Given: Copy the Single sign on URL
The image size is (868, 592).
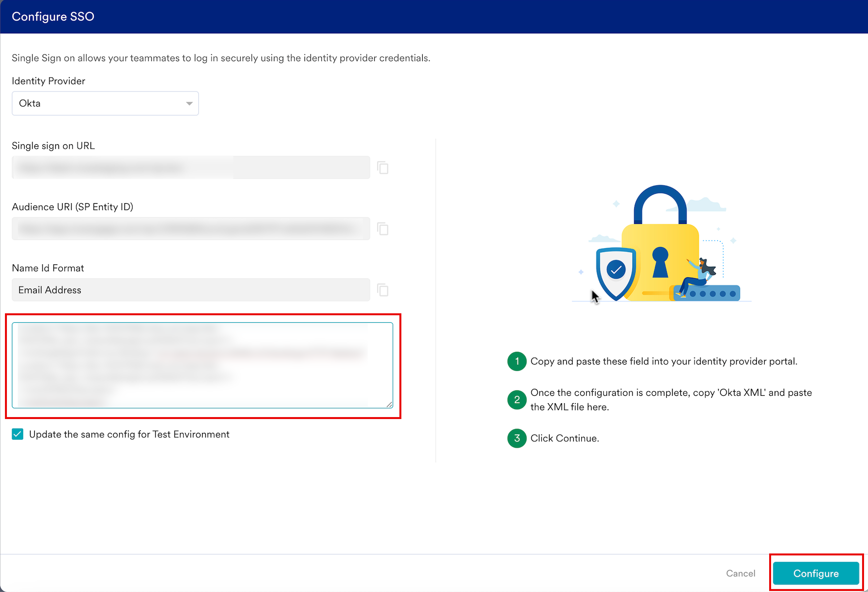Looking at the screenshot, I should (383, 168).
